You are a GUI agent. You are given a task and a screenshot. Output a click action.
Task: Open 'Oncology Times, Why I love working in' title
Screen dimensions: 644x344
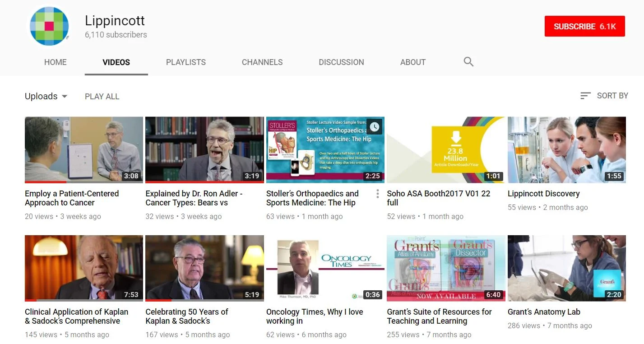(315, 316)
